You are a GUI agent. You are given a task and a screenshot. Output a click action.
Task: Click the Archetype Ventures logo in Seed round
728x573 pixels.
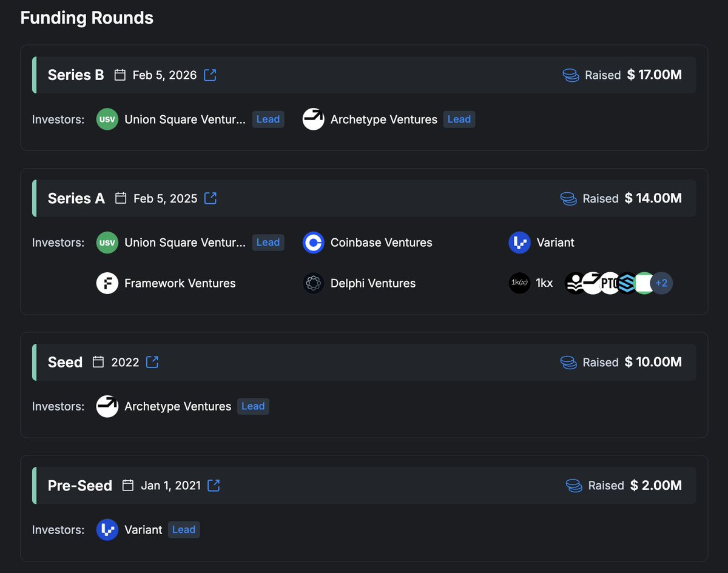click(x=107, y=406)
